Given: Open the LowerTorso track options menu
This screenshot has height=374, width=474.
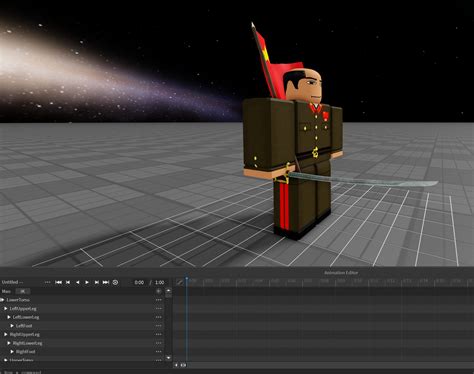Looking at the screenshot, I should click(x=159, y=300).
